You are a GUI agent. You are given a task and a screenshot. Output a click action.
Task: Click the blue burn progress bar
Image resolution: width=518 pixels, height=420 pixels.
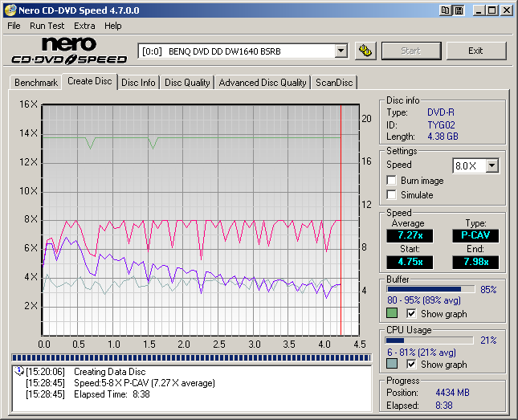coord(191,357)
